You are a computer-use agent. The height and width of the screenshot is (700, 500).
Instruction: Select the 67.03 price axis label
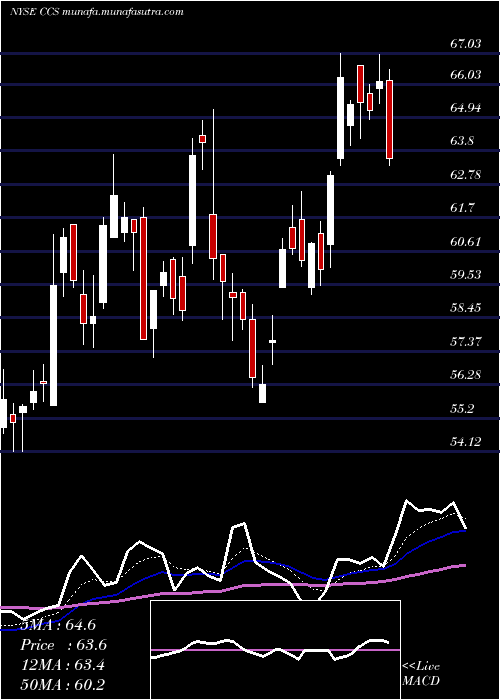click(x=466, y=44)
